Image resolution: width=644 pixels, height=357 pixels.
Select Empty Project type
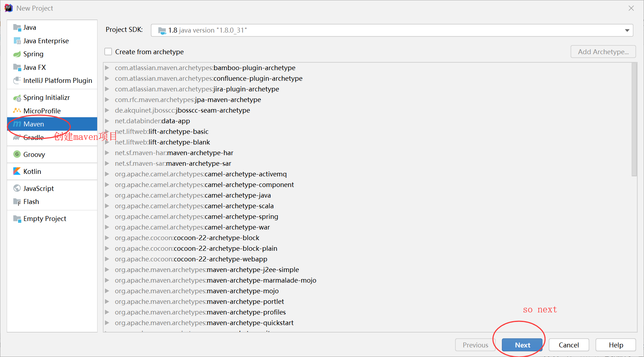(x=52, y=219)
